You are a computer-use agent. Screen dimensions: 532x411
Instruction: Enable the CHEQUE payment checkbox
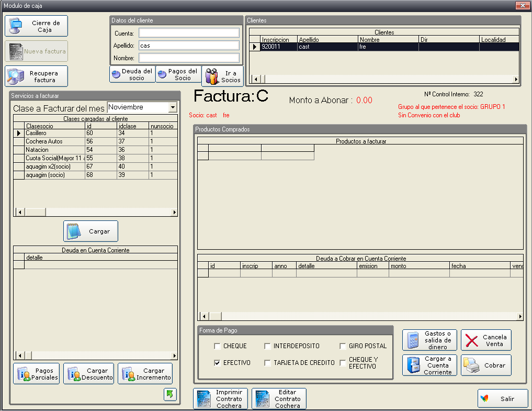click(217, 346)
